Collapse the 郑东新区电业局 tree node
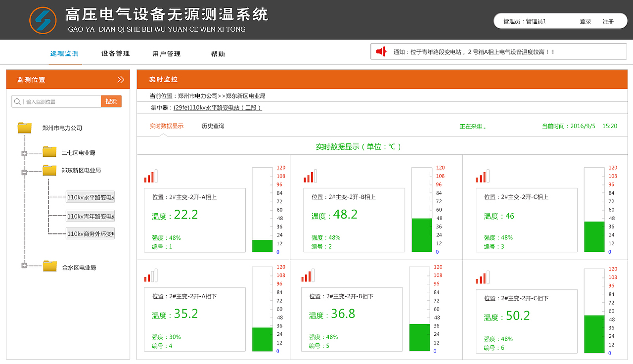 [x=24, y=172]
